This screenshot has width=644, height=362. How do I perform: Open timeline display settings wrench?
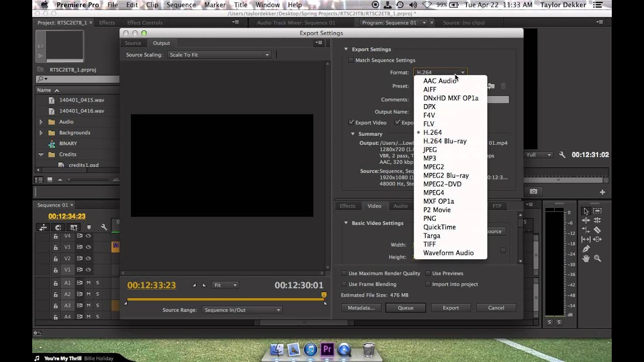[104, 227]
